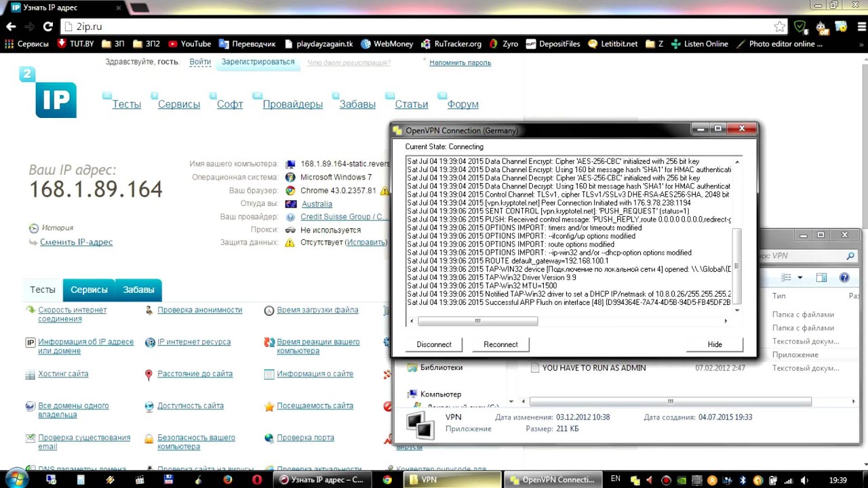The image size is (868, 488).
Task: Toggle the Explorer preview pane icon
Action: point(821,278)
